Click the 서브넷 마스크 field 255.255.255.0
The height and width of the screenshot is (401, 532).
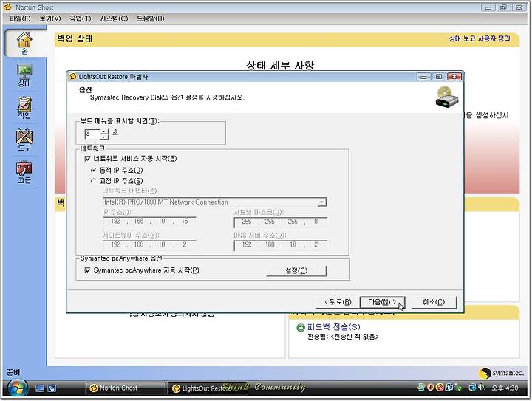(x=281, y=222)
